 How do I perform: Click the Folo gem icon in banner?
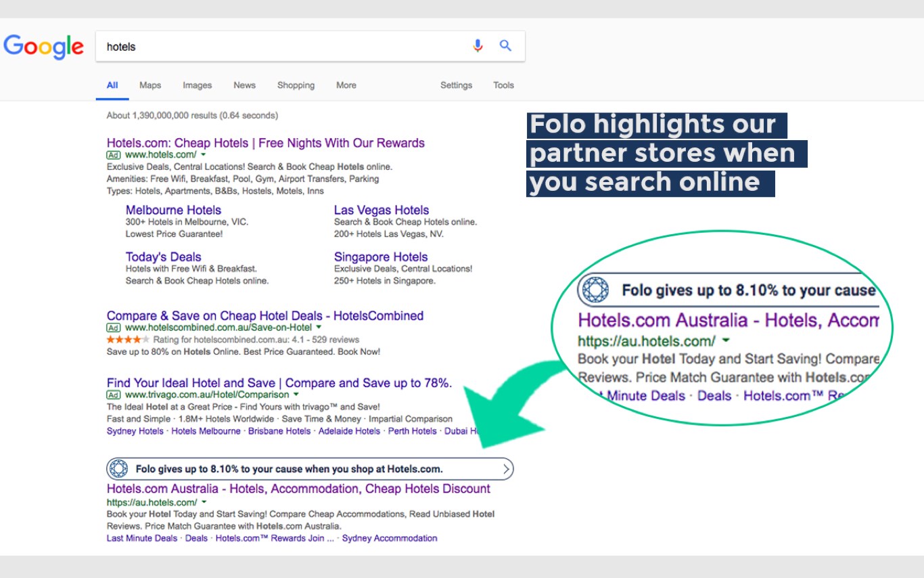118,468
